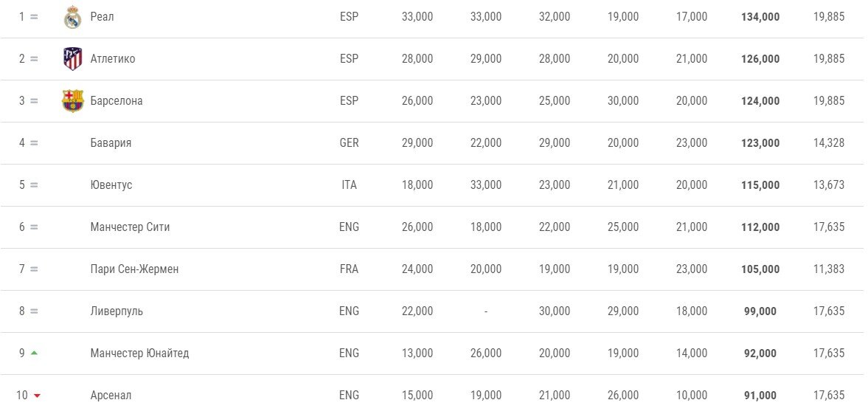Viewport: 868px width, 414px height.
Task: Open the Реал team link
Action: point(103,17)
